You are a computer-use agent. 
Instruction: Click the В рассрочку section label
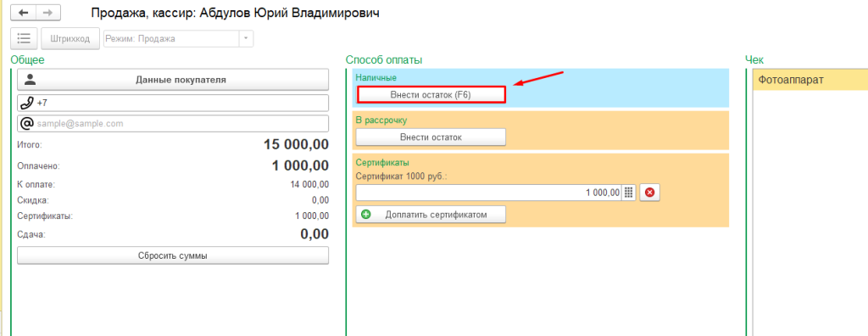381,120
